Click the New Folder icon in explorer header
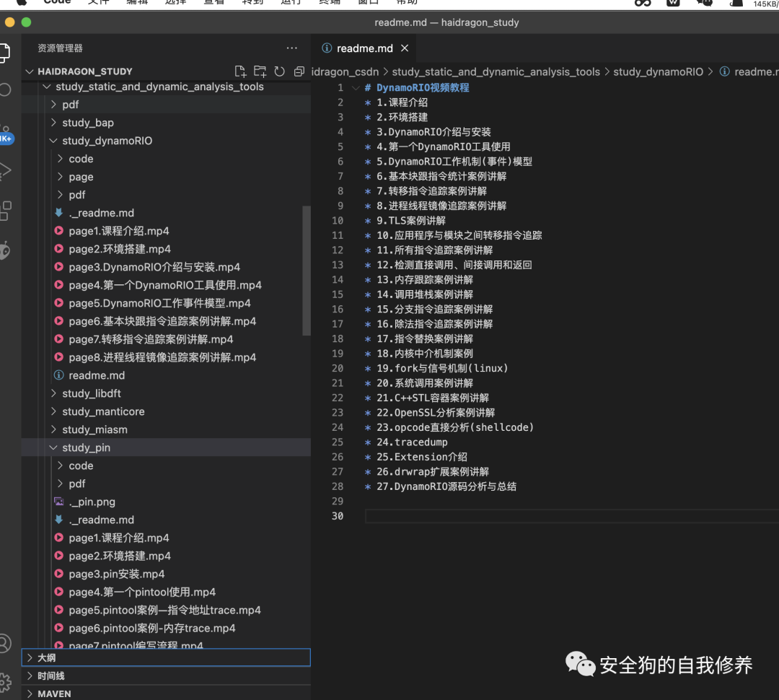The image size is (779, 700). [260, 71]
